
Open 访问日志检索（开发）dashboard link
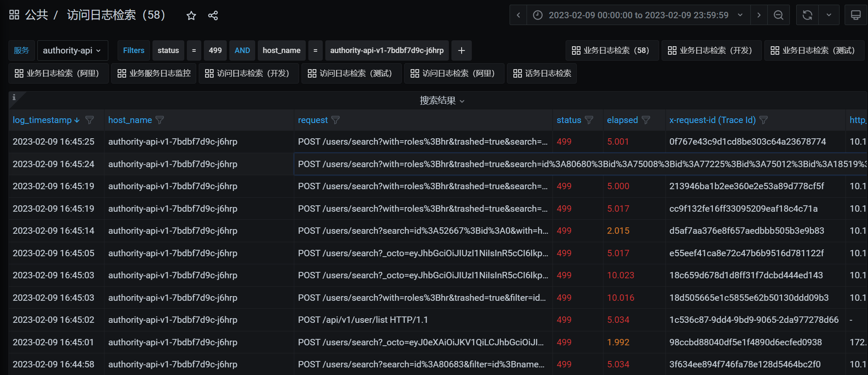point(249,73)
